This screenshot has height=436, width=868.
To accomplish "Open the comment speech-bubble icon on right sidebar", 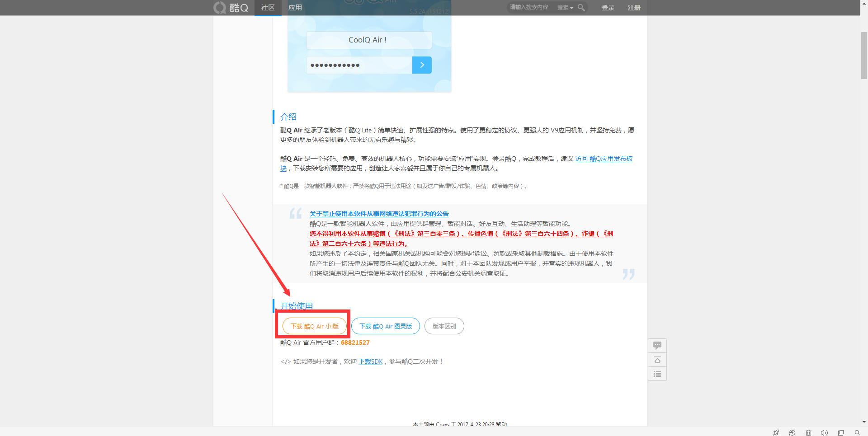I will click(657, 345).
